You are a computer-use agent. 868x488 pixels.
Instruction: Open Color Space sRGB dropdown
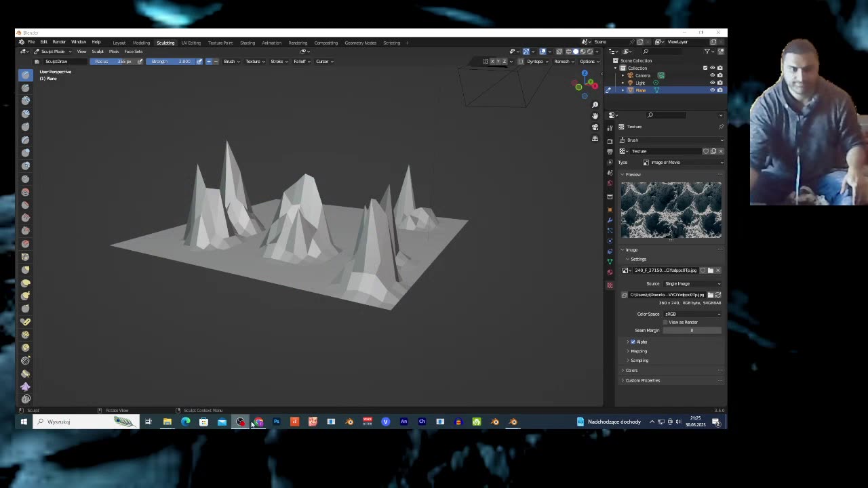pos(692,314)
